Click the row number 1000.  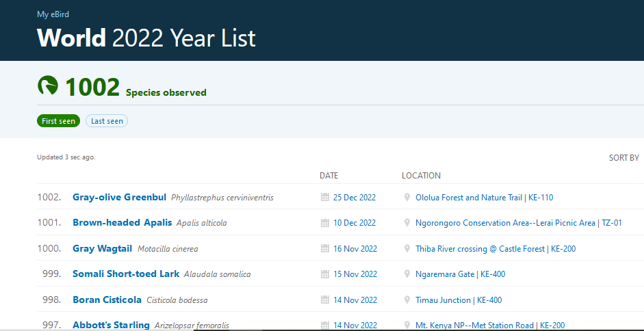[49, 249]
